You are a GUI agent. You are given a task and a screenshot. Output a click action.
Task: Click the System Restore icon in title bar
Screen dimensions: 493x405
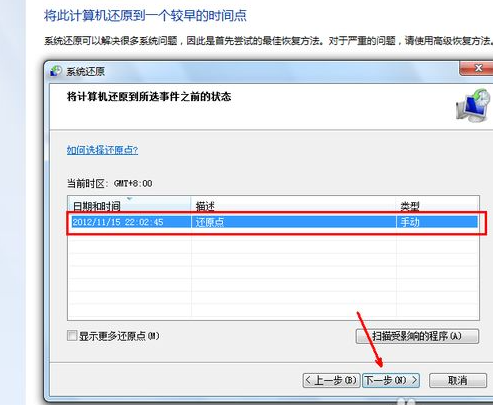(56, 71)
